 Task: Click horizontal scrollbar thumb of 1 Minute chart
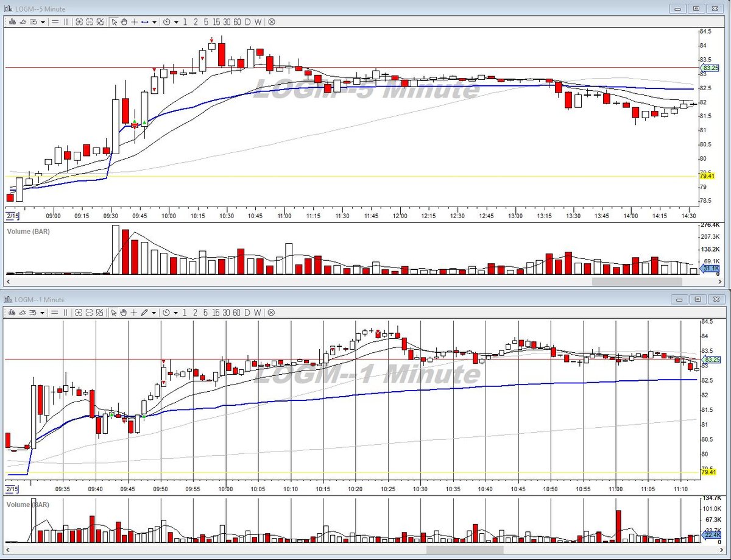click(x=465, y=550)
